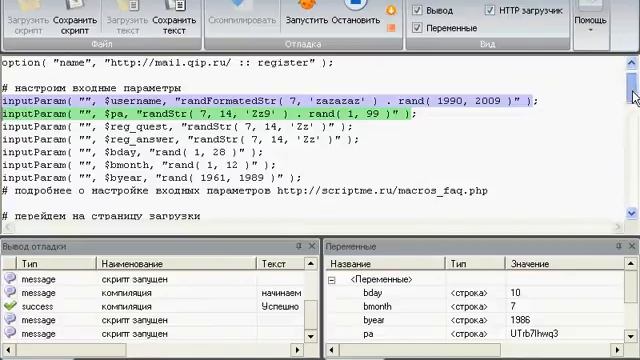The image size is (640, 360).
Task: Click the value UTrb7Ihwq3
Action: 534,334
